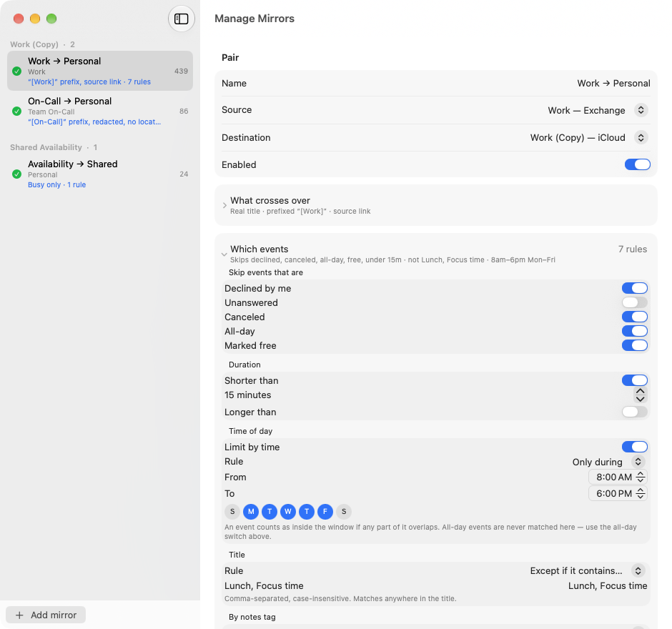Open the Time of day Rule popup
The width and height of the screenshot is (672, 629).
pyautogui.click(x=638, y=462)
